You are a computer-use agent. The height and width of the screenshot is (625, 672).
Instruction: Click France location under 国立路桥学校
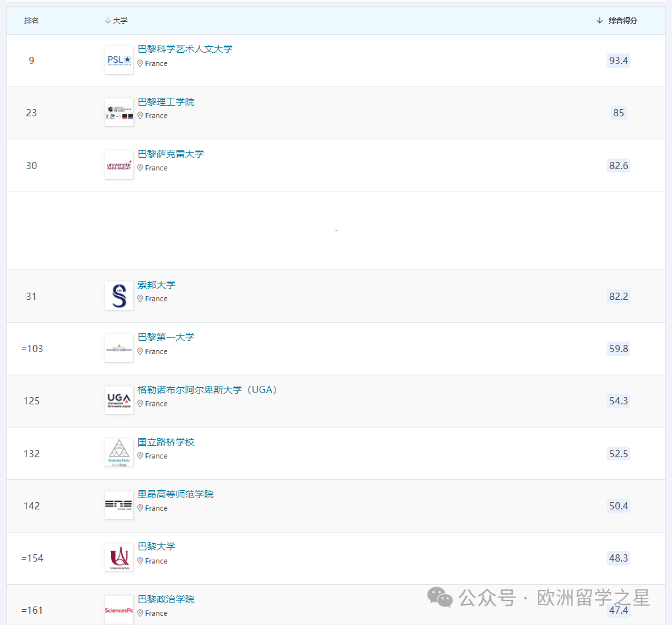click(x=156, y=456)
